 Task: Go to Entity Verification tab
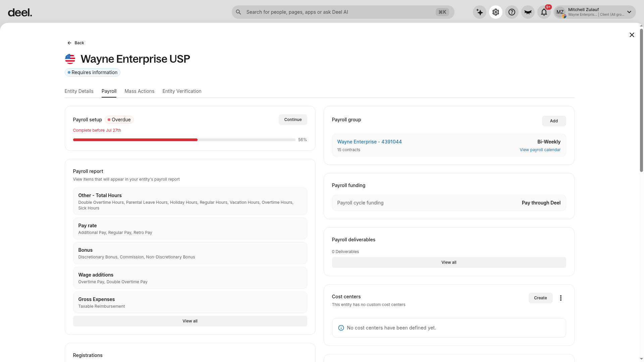[182, 91]
